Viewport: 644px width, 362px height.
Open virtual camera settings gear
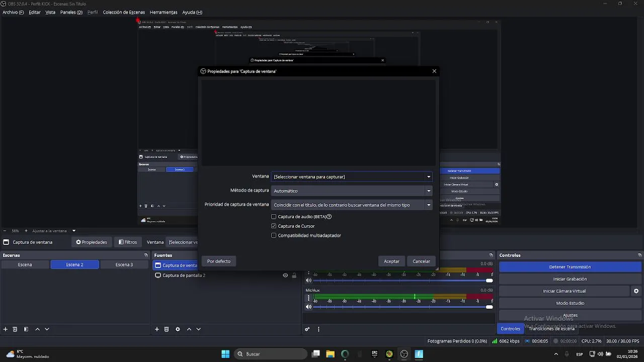[x=636, y=291]
